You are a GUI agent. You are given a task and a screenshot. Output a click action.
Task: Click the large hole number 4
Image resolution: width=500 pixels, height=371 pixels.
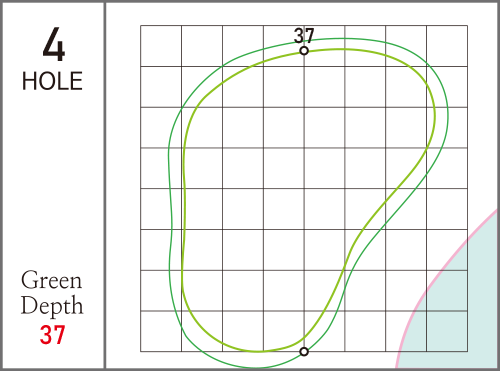[54, 44]
